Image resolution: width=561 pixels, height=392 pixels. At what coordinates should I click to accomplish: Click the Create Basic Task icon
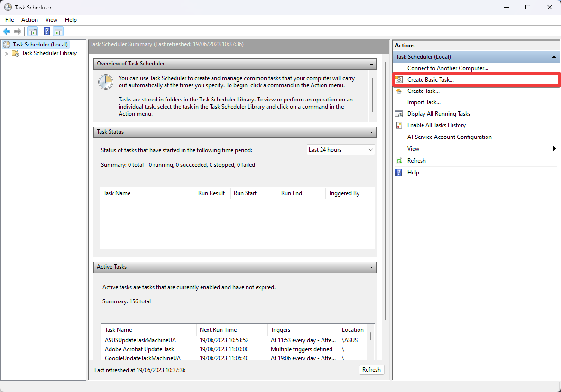click(x=399, y=80)
